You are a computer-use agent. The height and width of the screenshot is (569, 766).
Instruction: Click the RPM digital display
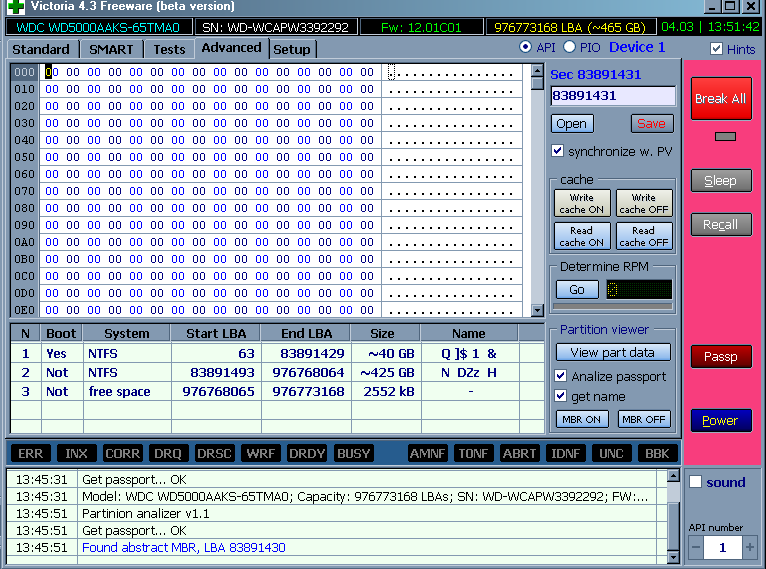click(x=639, y=290)
